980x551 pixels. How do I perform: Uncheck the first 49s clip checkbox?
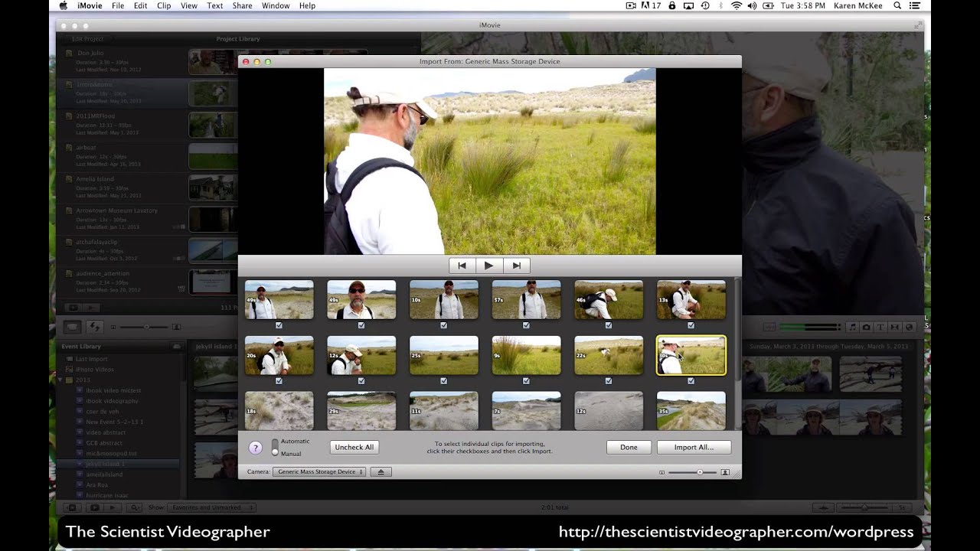[279, 325]
